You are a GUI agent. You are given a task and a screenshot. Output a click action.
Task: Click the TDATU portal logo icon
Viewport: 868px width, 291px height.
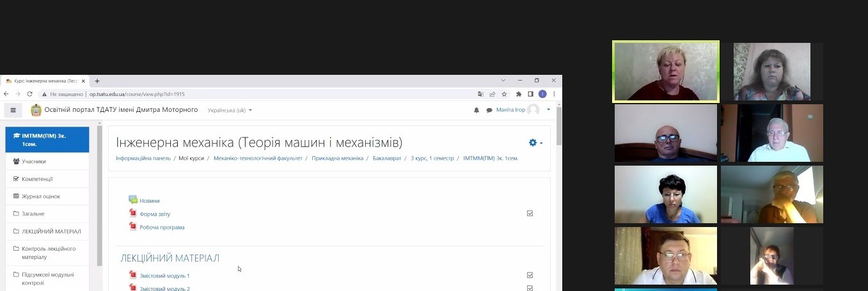[x=36, y=110]
